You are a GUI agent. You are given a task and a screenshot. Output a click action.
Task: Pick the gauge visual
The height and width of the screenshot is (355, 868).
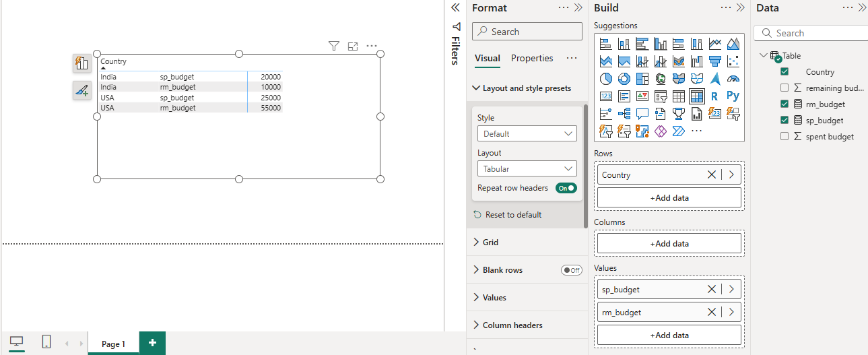[733, 79]
